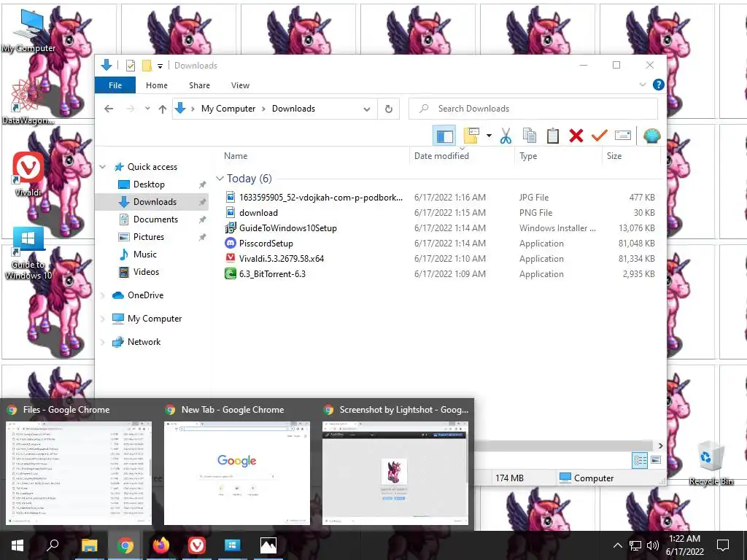Click Downloads in the address breadcrumb
This screenshot has height=560, width=747.
[293, 109]
